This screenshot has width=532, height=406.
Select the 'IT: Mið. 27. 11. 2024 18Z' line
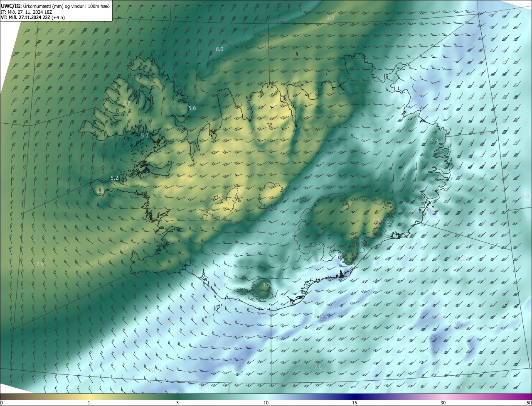26,12
